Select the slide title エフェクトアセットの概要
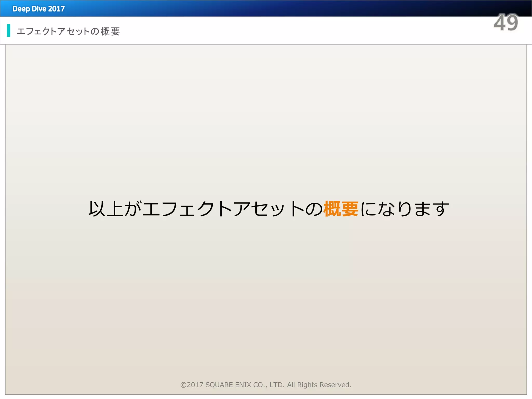The height and width of the screenshot is (399, 532). pos(68,31)
